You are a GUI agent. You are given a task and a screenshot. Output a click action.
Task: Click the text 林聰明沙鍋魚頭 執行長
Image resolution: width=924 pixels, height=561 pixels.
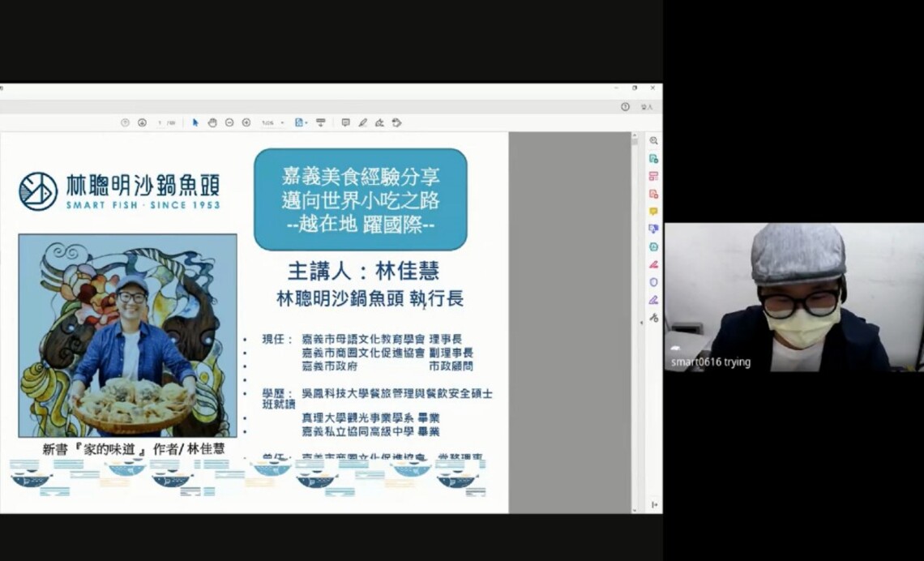point(370,299)
